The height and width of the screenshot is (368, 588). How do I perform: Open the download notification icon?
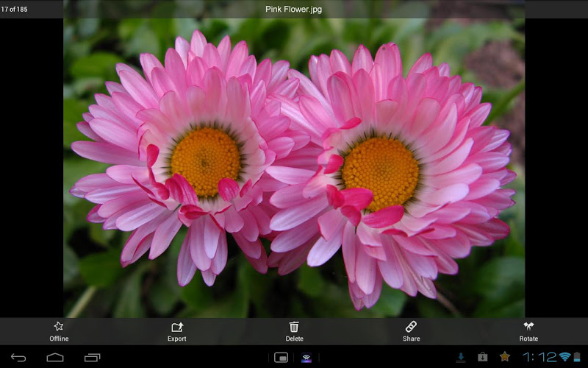(x=461, y=358)
